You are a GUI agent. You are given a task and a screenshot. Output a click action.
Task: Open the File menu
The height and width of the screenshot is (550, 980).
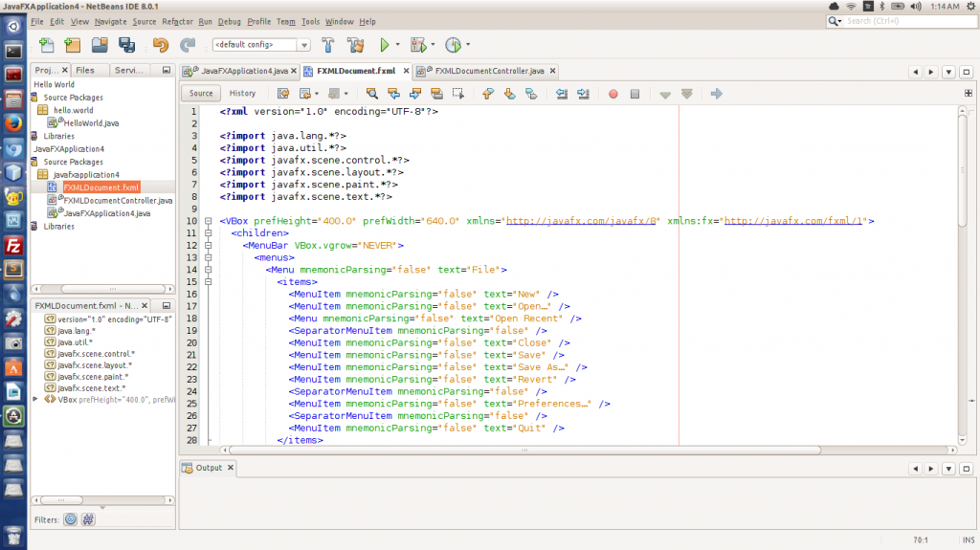pos(37,21)
